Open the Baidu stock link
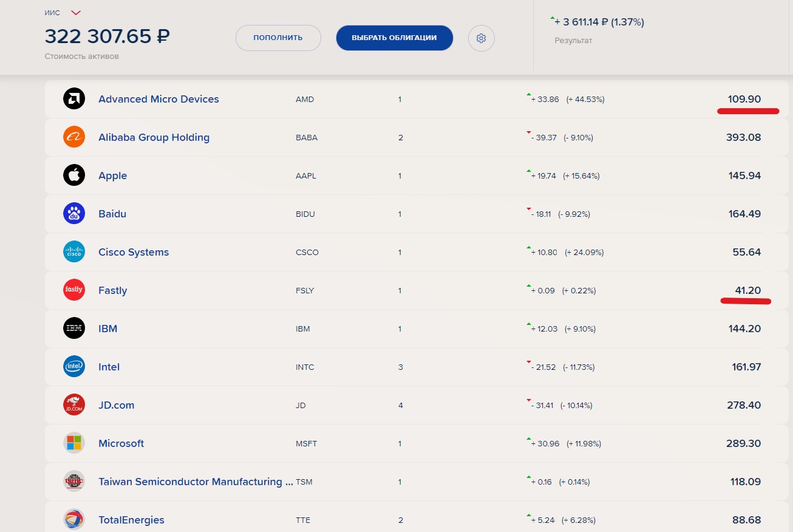 (x=112, y=214)
